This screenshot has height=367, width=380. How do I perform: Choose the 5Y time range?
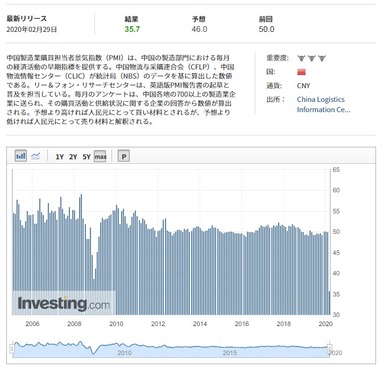[86, 156]
